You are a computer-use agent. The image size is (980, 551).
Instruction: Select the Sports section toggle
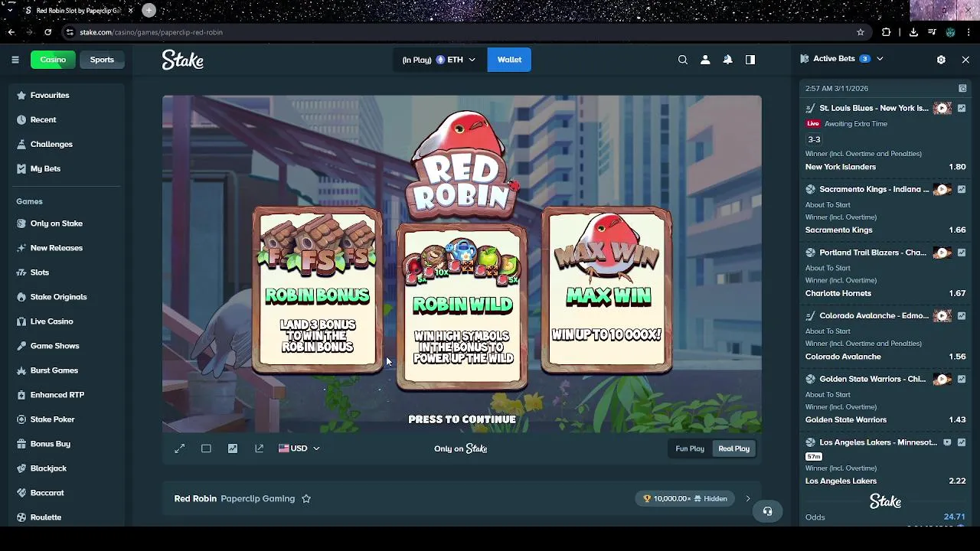pyautogui.click(x=102, y=60)
